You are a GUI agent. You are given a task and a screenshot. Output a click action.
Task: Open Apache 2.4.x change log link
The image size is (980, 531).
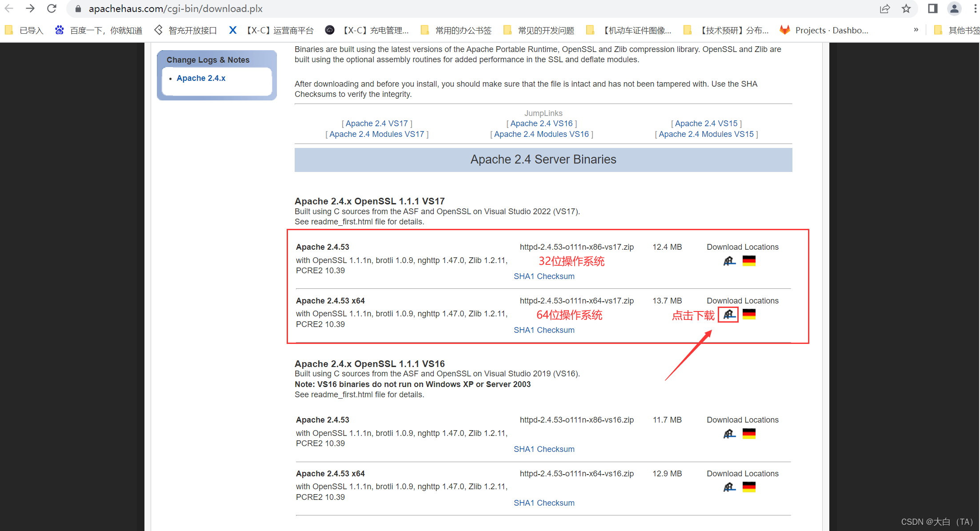[201, 78]
